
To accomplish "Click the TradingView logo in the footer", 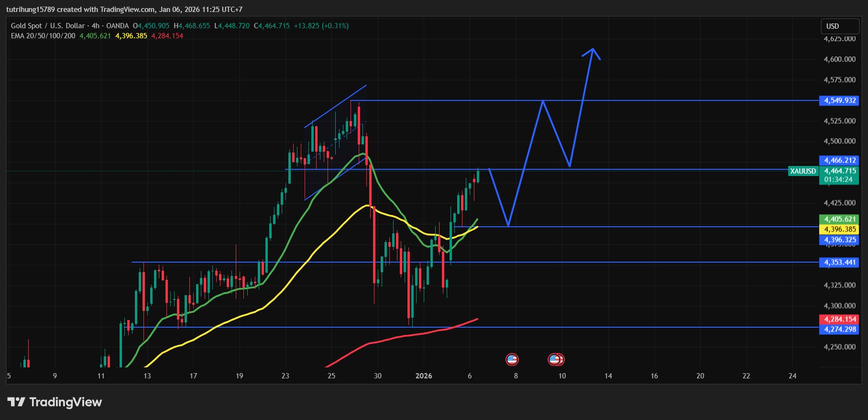I will [x=55, y=402].
